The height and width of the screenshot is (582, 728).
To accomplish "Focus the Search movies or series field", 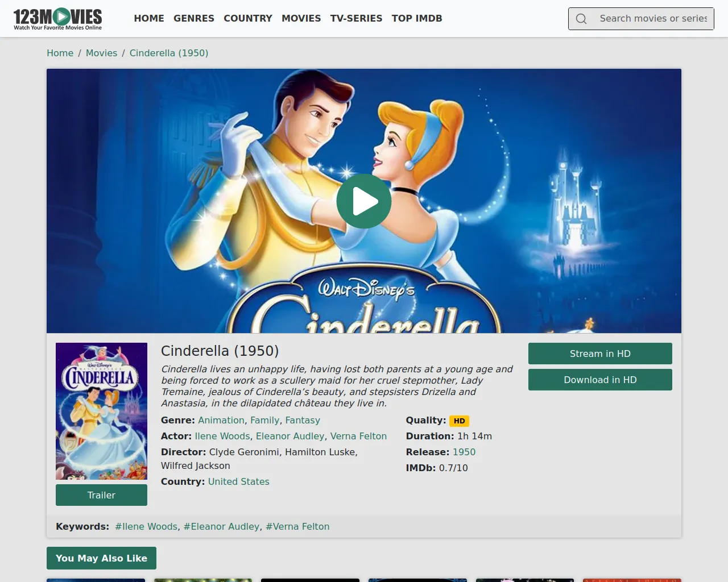I will pyautogui.click(x=653, y=19).
